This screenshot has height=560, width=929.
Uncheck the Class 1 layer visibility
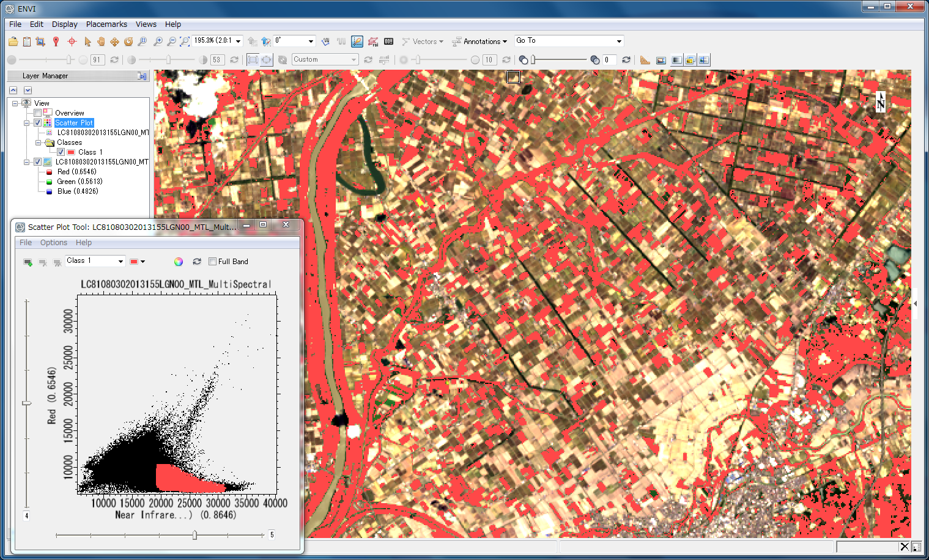61,152
